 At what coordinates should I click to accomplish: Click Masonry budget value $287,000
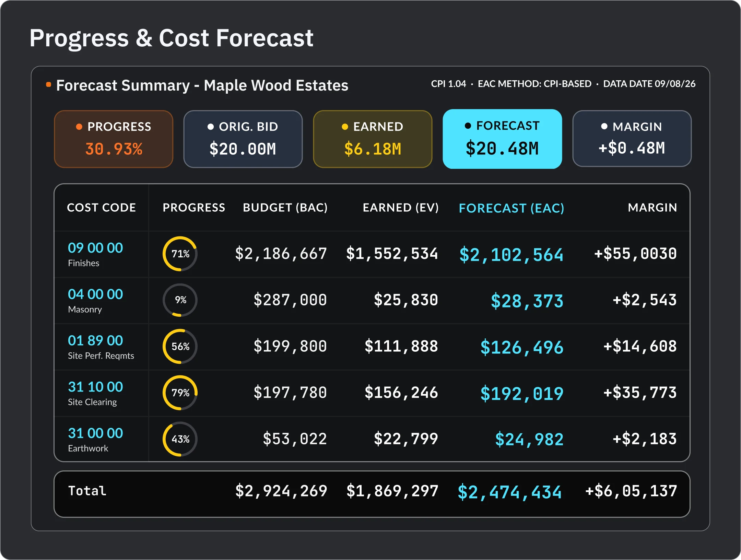tap(290, 300)
